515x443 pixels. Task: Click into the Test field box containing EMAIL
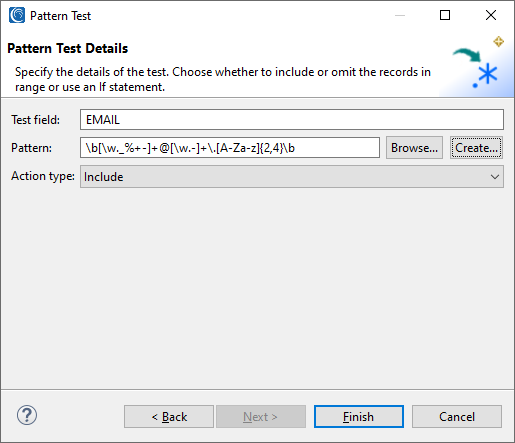[292, 120]
